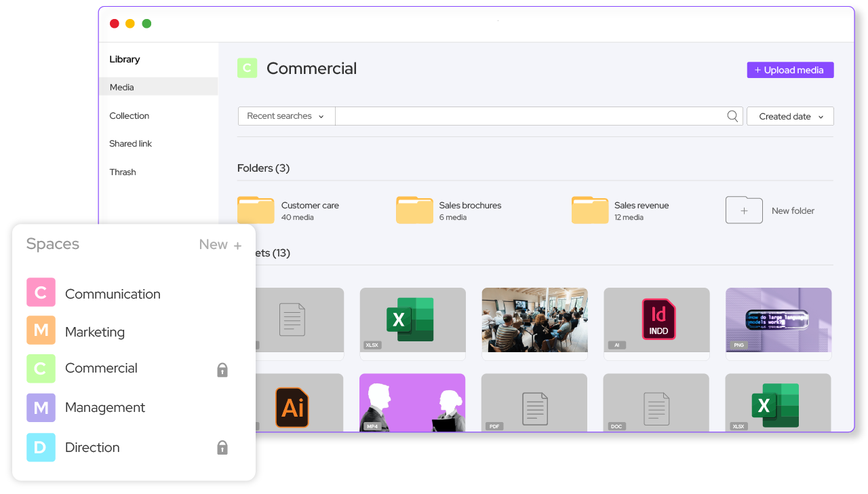
Task: Open Collection in the sidebar
Action: [130, 115]
